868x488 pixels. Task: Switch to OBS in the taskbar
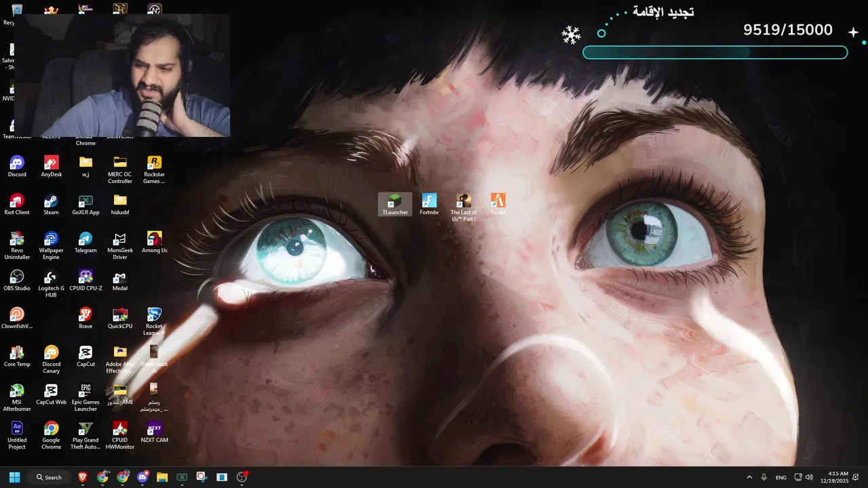pyautogui.click(x=242, y=477)
